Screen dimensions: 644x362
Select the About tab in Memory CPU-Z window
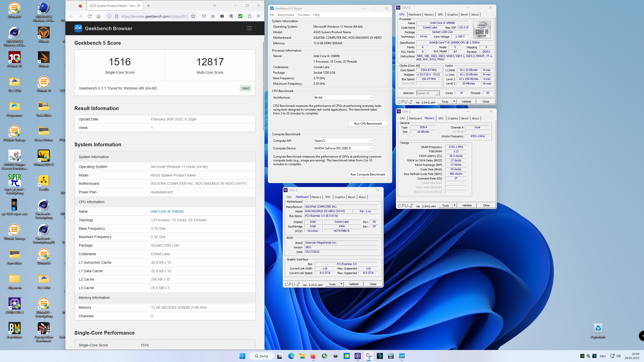coord(475,118)
